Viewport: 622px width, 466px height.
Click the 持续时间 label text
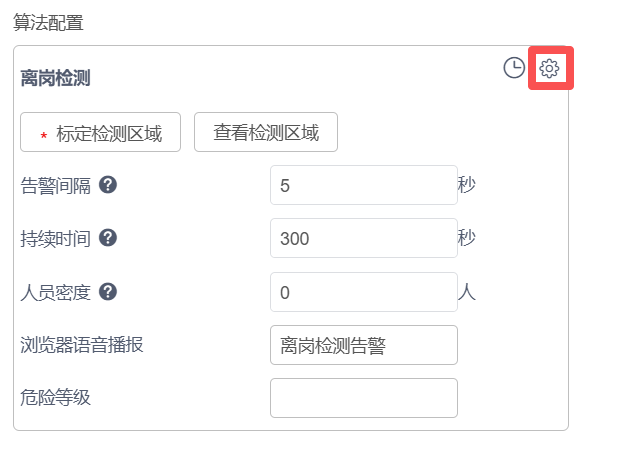[x=56, y=239]
